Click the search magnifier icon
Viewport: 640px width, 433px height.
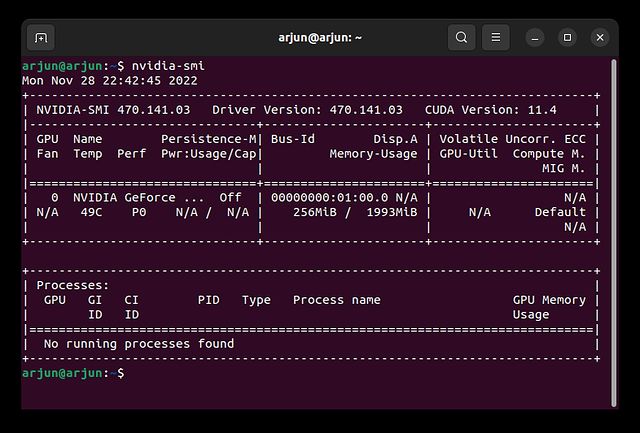(x=461, y=38)
